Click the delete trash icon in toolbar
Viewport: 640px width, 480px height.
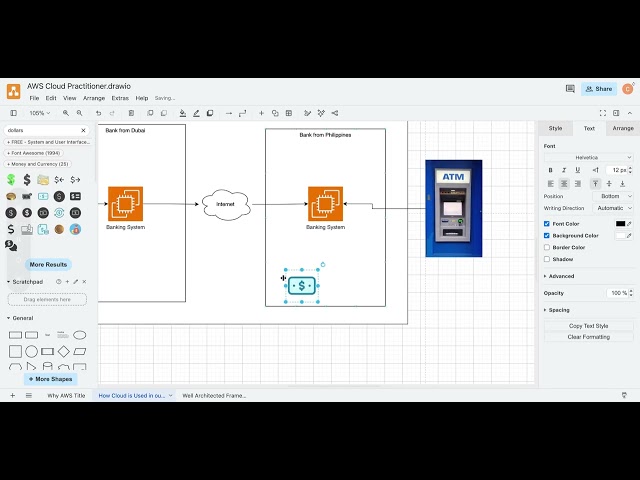coord(131,113)
